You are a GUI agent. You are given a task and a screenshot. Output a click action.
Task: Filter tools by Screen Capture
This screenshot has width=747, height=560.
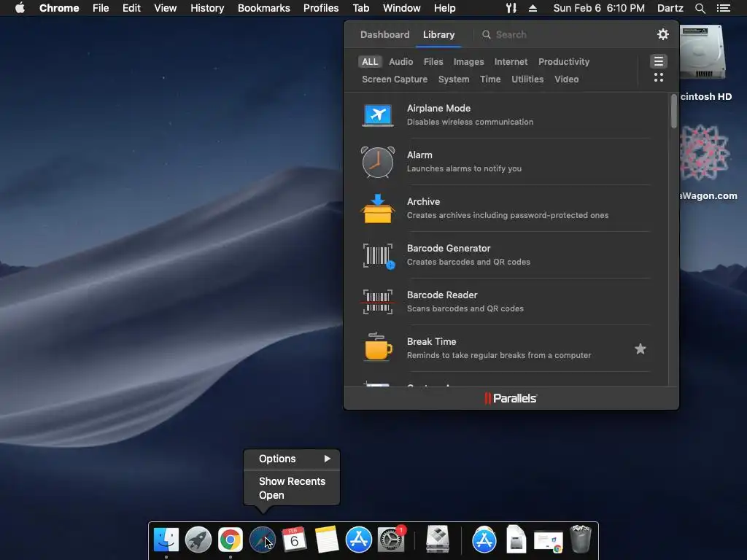pyautogui.click(x=395, y=79)
